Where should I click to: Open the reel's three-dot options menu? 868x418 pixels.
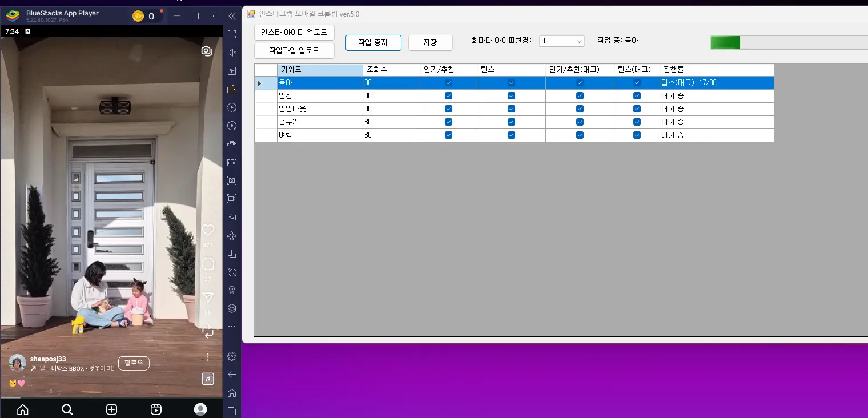click(x=207, y=356)
